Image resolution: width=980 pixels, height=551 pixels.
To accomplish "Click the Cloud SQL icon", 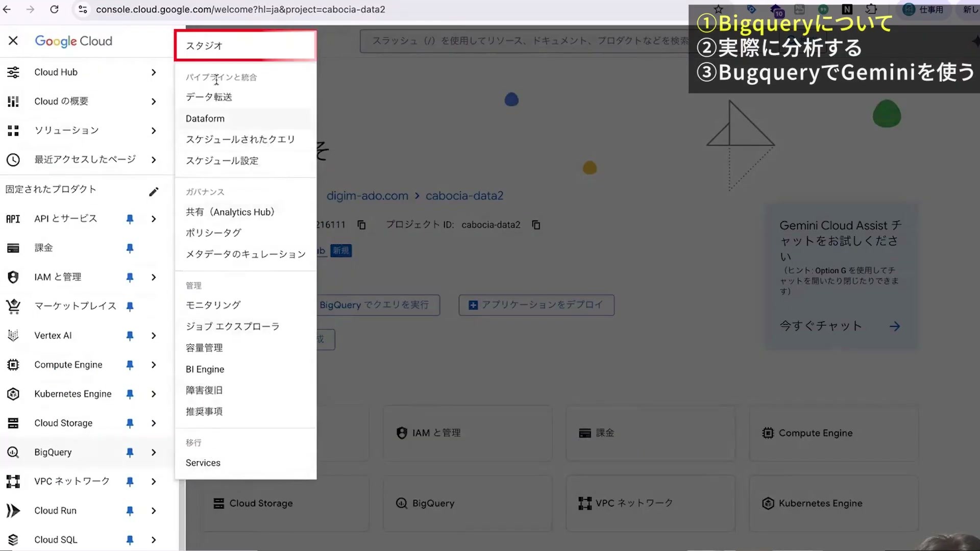I will pos(13,540).
